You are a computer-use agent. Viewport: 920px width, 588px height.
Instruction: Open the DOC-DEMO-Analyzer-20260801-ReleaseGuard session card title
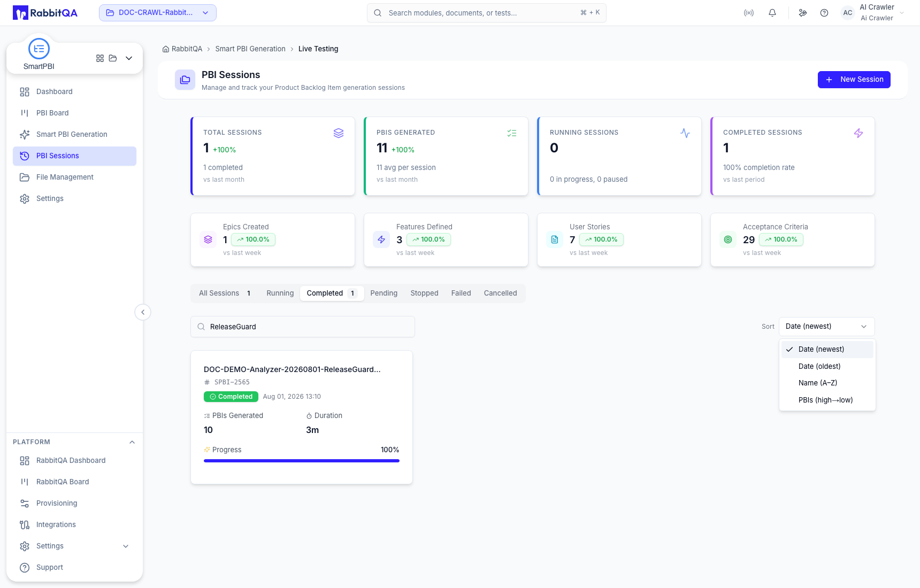292,369
